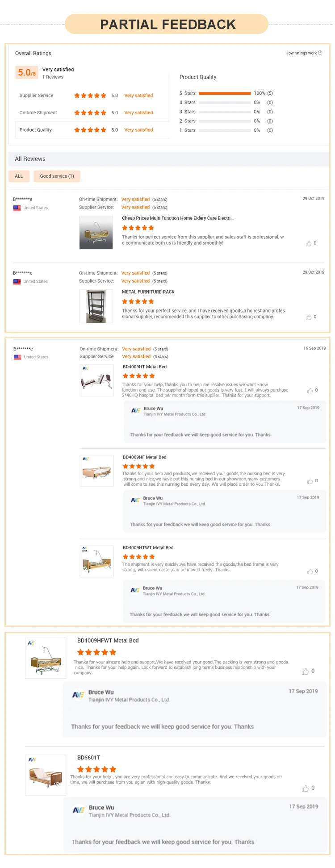Open Cheap Prices Multi Function Home Eldery Care product
Viewport: 335px width, 868px height.
178,218
